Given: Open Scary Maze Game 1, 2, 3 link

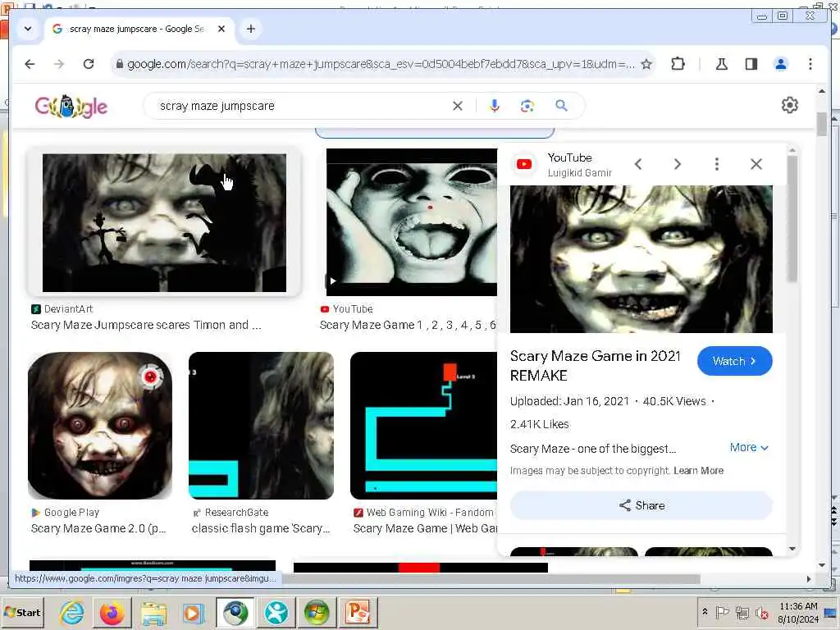Looking at the screenshot, I should 408,325.
